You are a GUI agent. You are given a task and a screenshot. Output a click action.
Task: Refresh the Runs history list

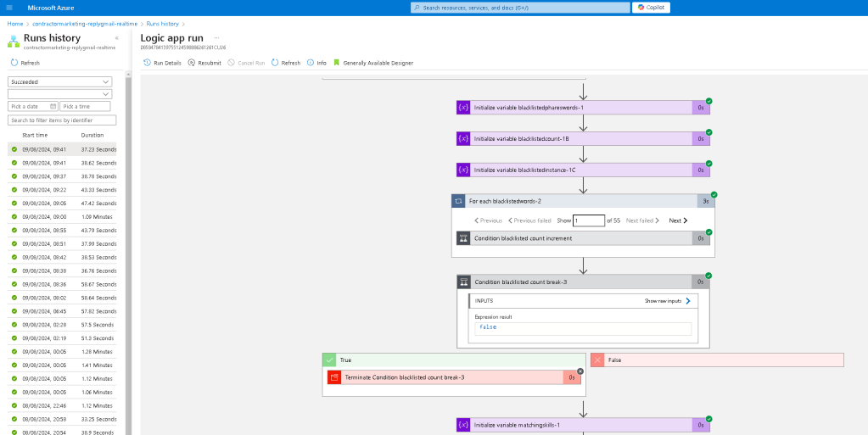pyautogui.click(x=25, y=63)
